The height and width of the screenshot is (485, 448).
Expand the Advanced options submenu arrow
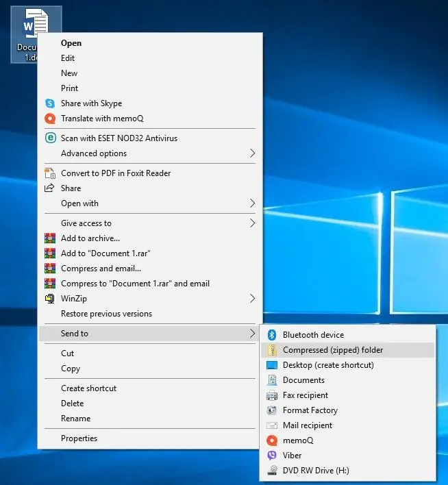251,153
